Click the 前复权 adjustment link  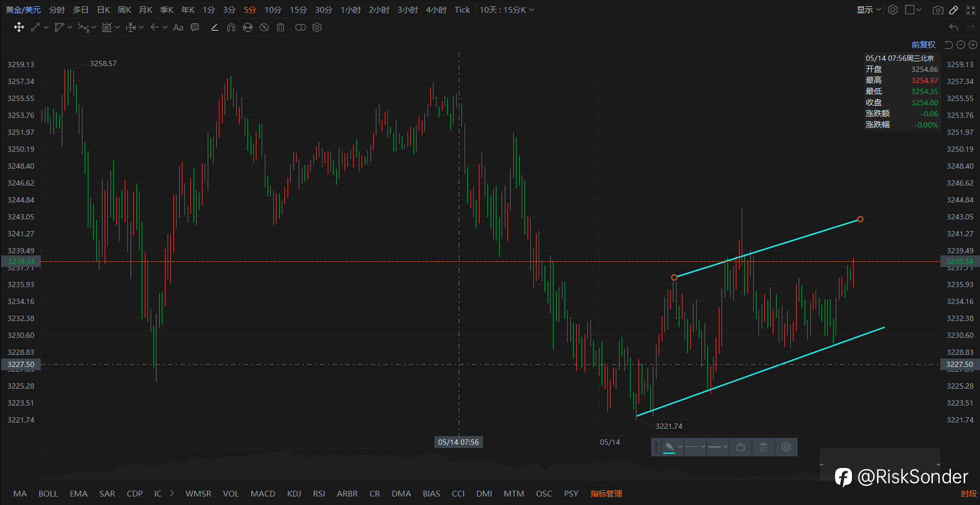pyautogui.click(x=923, y=45)
